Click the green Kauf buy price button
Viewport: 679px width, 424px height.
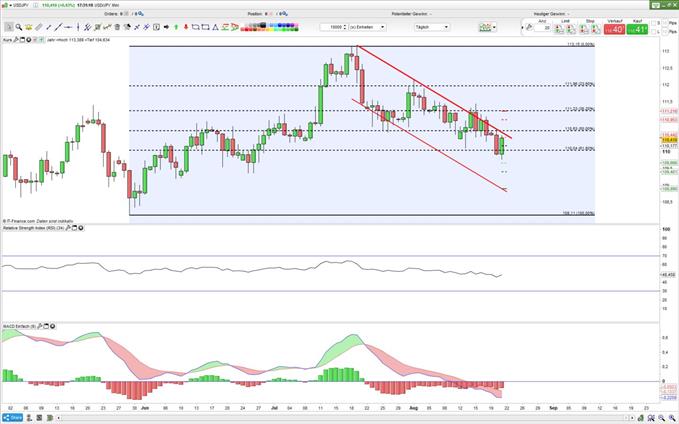(x=637, y=29)
